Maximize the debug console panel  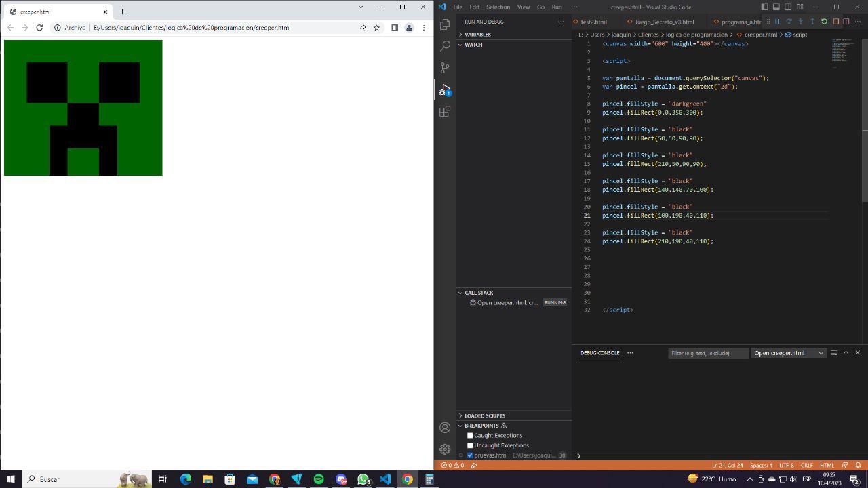pyautogui.click(x=846, y=352)
